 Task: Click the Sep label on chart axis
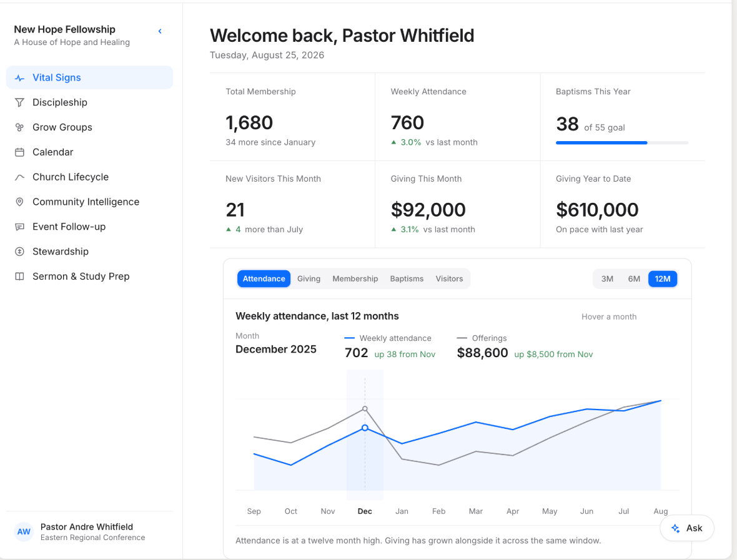tap(254, 511)
